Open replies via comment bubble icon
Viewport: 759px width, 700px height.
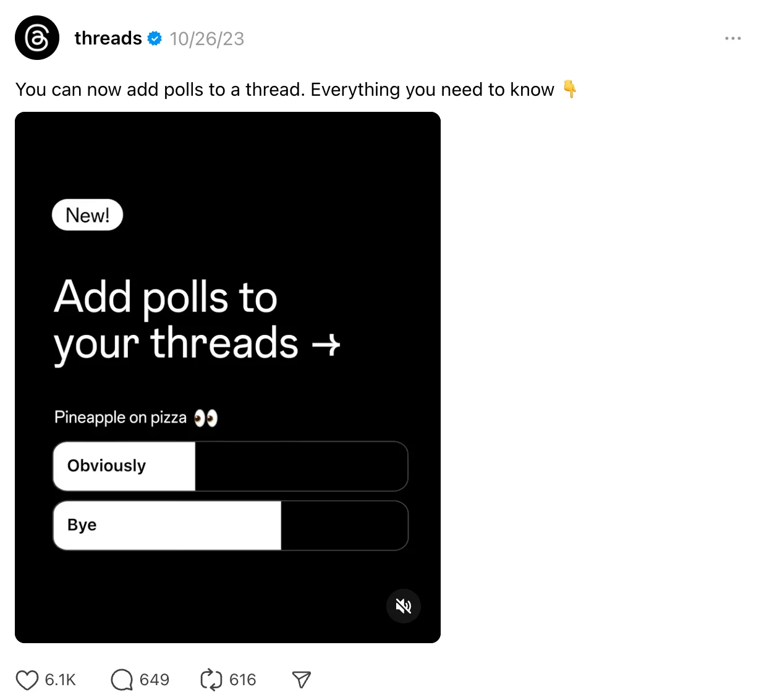[x=122, y=680]
